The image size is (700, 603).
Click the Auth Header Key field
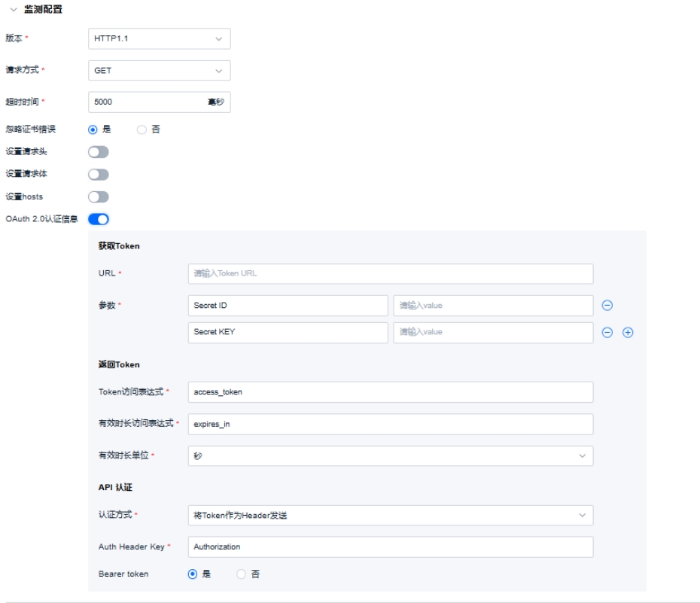(x=390, y=547)
